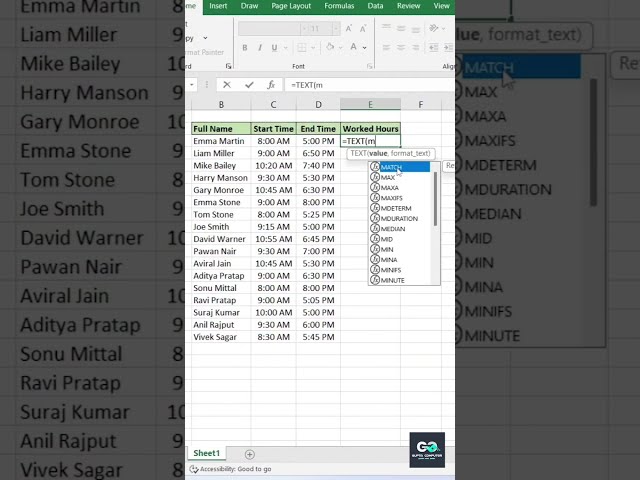Open the Copy dropdown arrow
The height and width of the screenshot is (480, 640).
(x=205, y=38)
